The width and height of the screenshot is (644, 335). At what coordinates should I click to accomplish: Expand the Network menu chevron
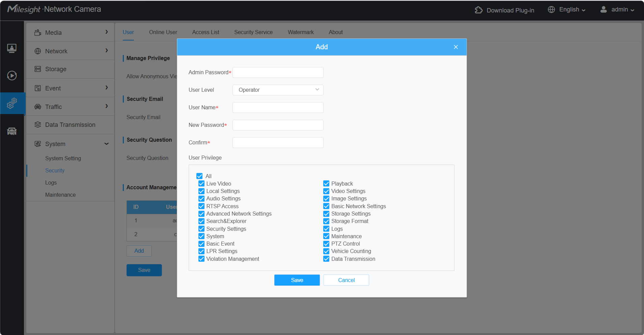point(107,50)
